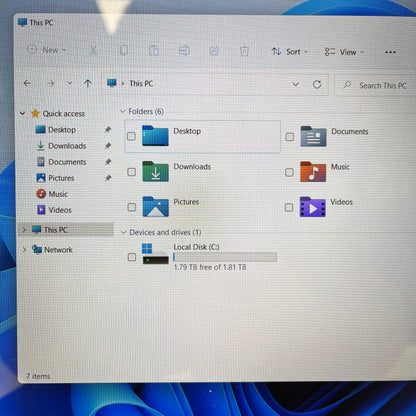Click the Rename icon in toolbar
The height and width of the screenshot is (416, 416).
point(184,51)
